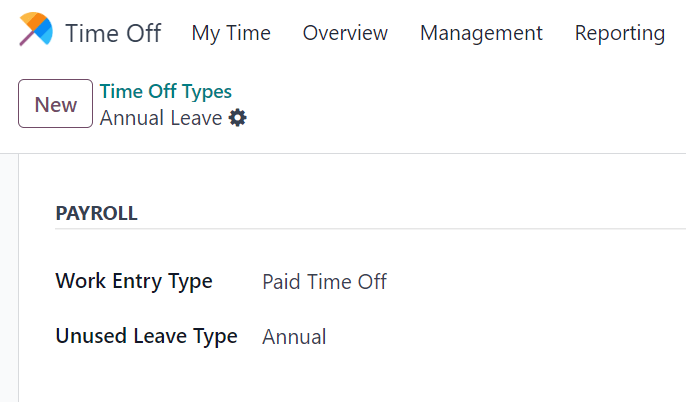Open the Annual unused leave type dropdown
Screen dimensions: 686x402
(294, 337)
